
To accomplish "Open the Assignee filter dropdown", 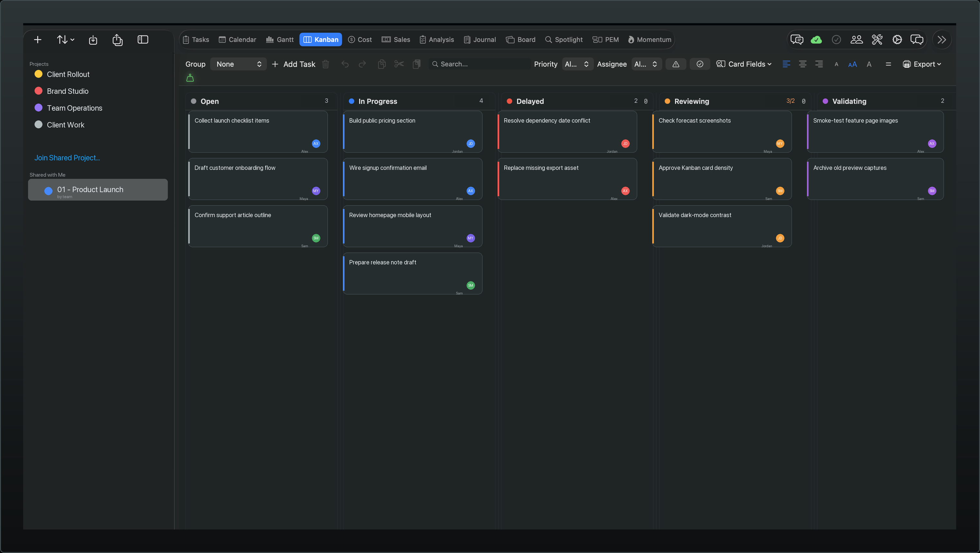I will 646,64.
